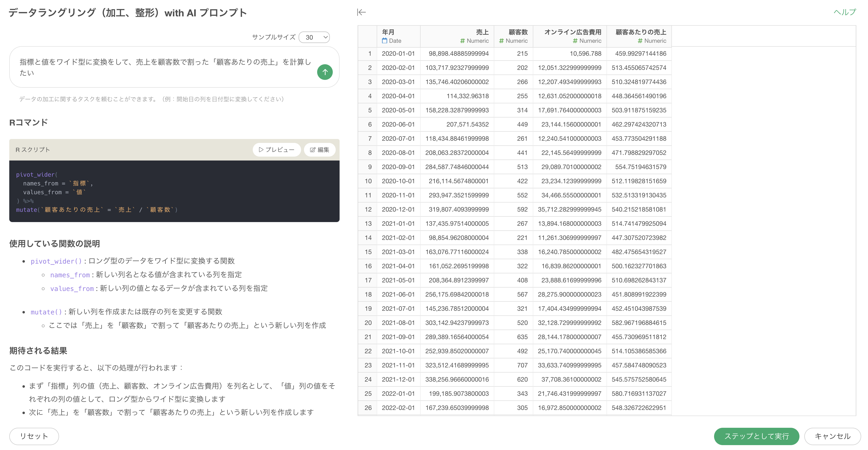Open the サンプルサイズ dropdown
Viewport: 868px width, 450px height.
(314, 37)
